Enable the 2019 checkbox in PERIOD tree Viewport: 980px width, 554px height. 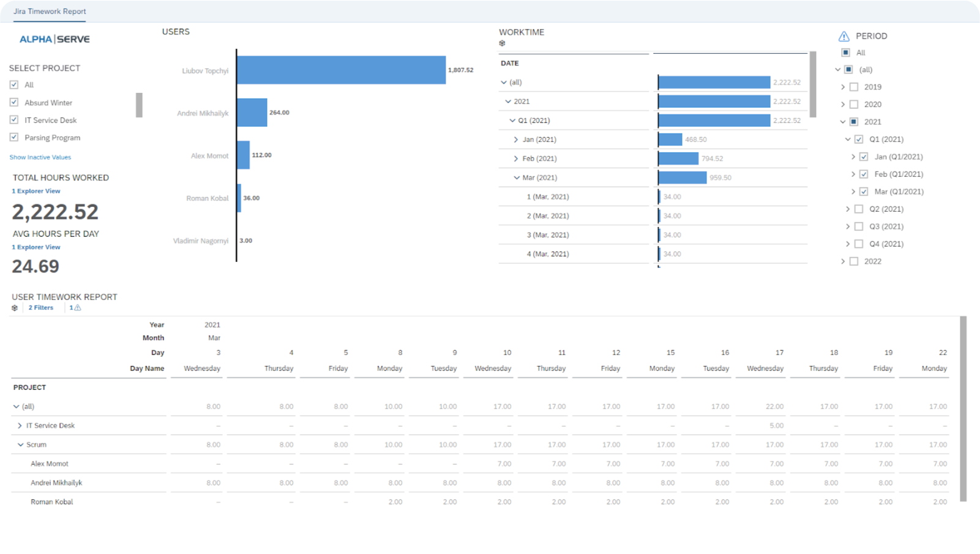click(x=854, y=87)
